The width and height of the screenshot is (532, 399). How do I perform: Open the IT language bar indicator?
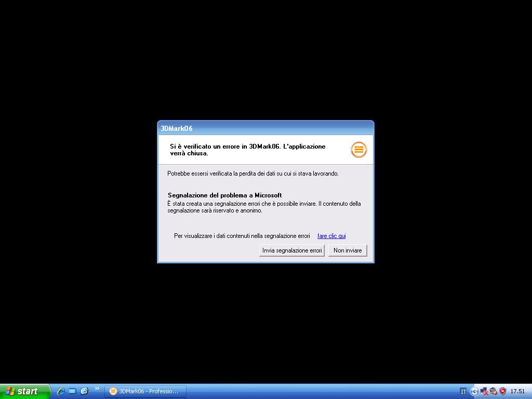click(x=463, y=392)
